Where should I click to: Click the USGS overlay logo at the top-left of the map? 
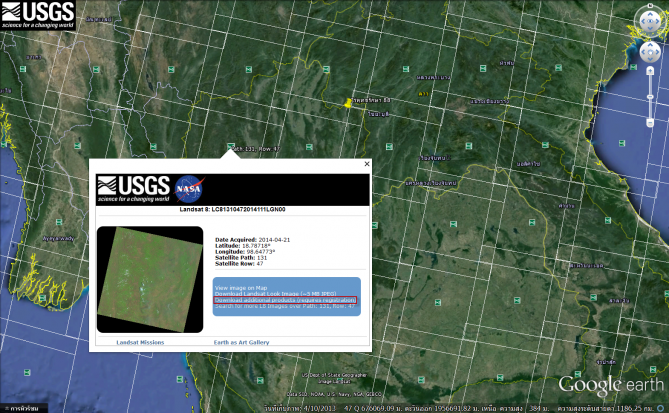click(38, 15)
